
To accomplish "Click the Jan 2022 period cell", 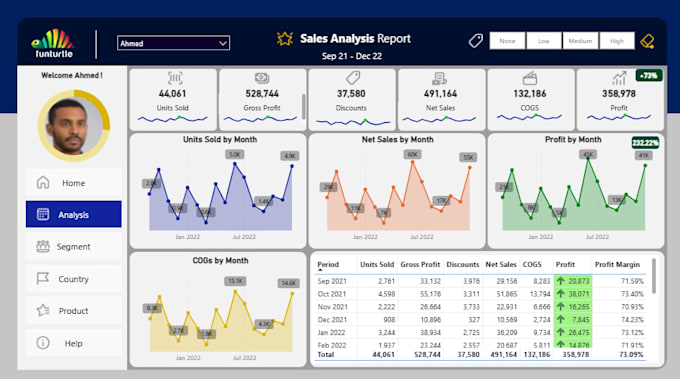I will tap(331, 333).
